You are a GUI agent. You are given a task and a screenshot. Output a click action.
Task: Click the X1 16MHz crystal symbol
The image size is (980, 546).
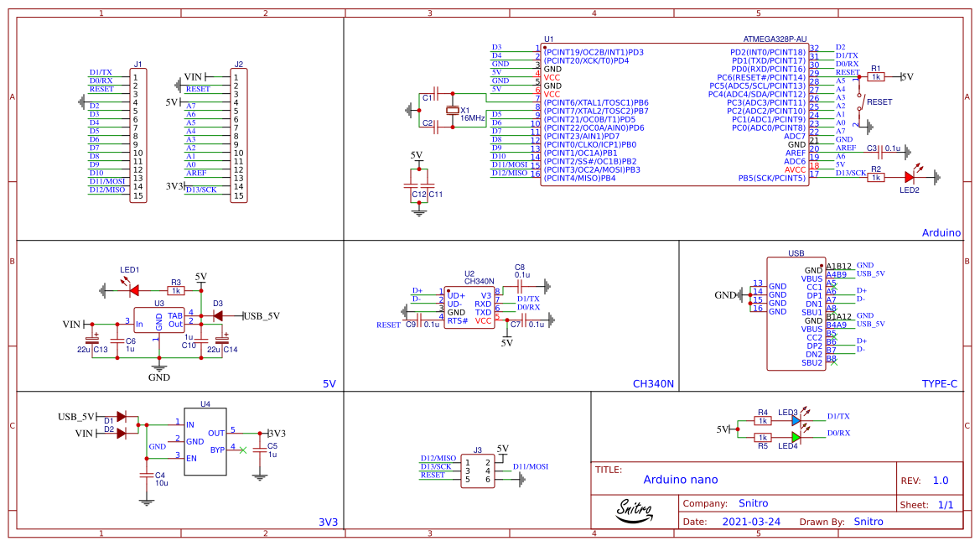coord(453,111)
